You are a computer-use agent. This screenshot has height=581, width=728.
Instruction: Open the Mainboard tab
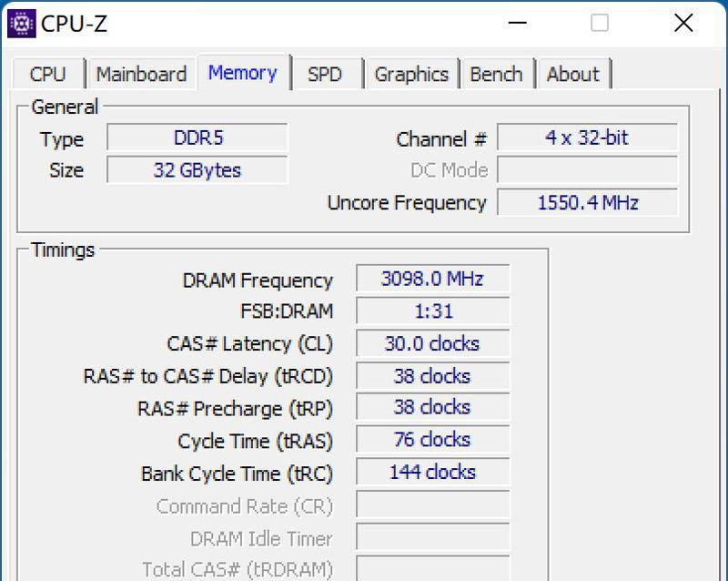(x=142, y=74)
